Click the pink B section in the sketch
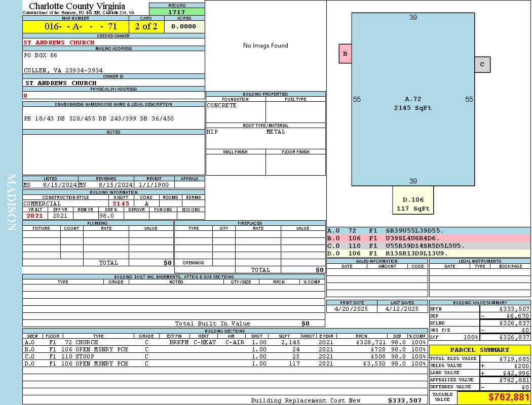Image resolution: width=532 pixels, height=405 pixels. pos(345,54)
